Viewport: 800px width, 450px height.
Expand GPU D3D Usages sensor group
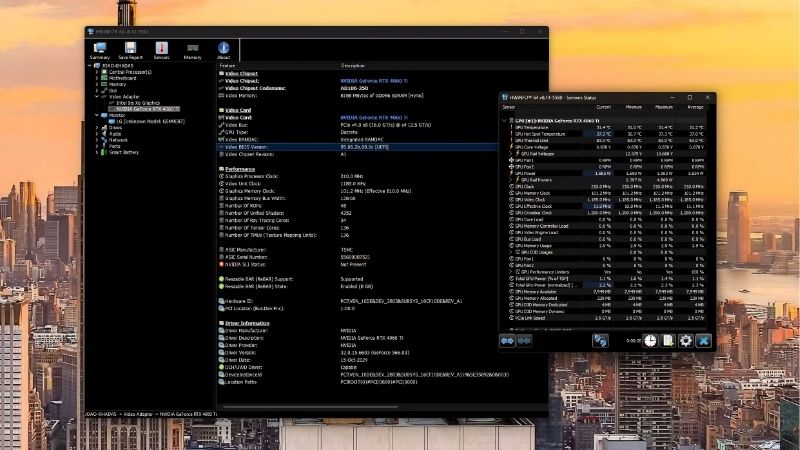point(511,252)
